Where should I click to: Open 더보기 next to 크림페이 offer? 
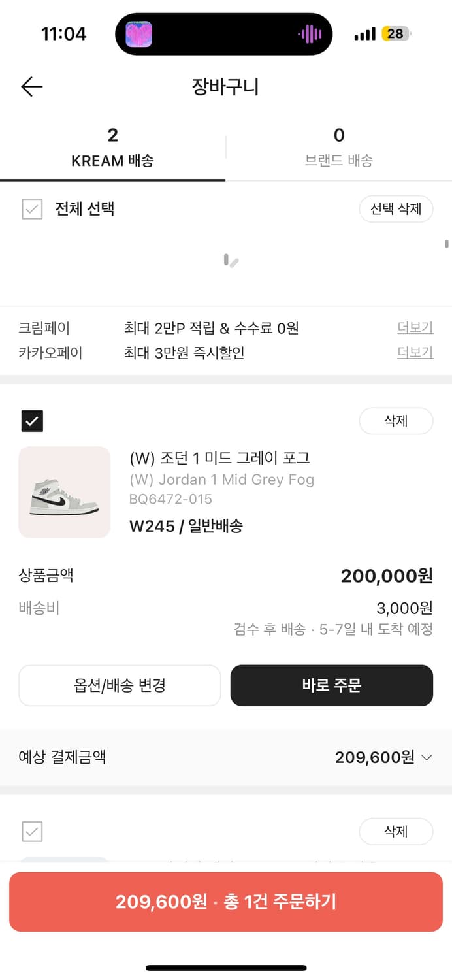[415, 327]
